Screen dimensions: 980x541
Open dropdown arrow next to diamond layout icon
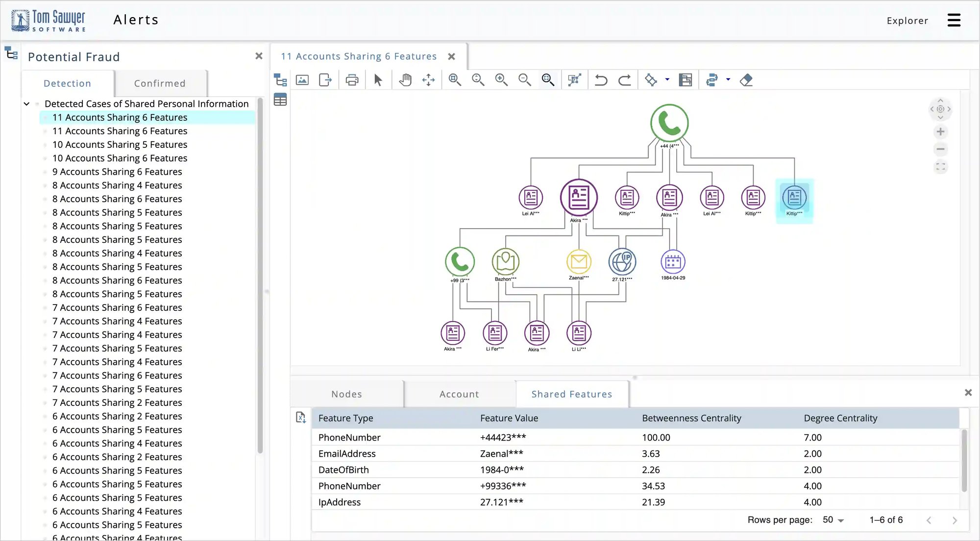(x=667, y=80)
